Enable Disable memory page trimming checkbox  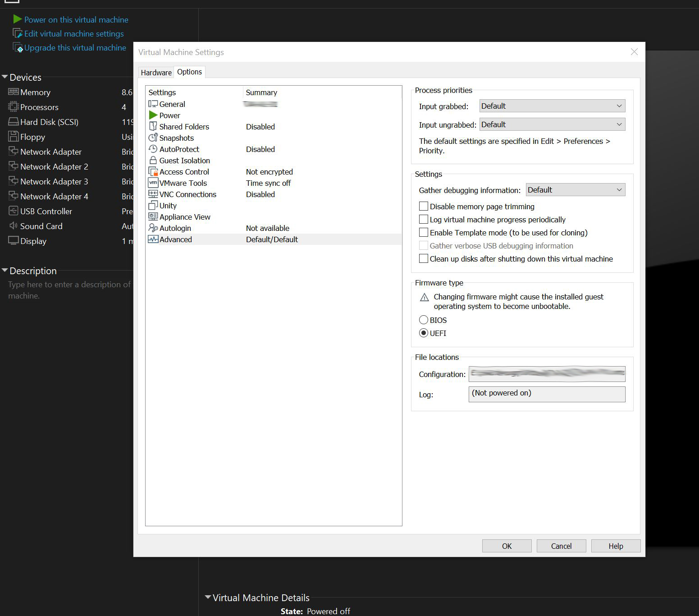tap(424, 207)
